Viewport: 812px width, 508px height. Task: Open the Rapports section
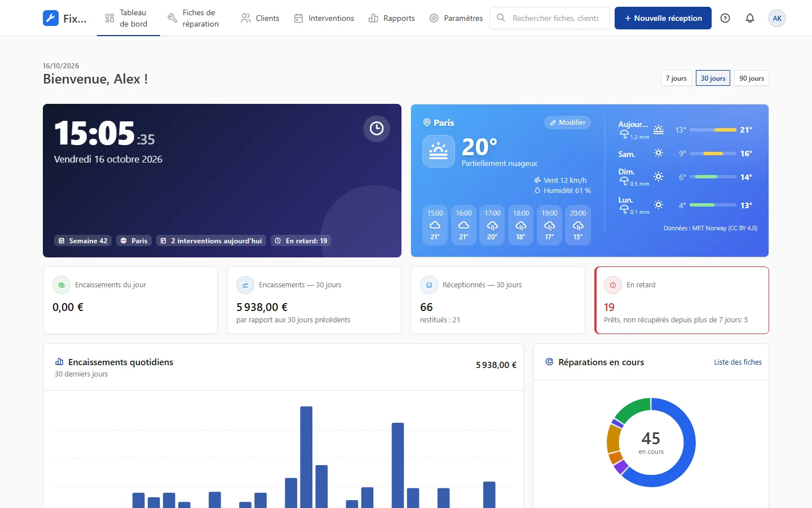pos(391,18)
